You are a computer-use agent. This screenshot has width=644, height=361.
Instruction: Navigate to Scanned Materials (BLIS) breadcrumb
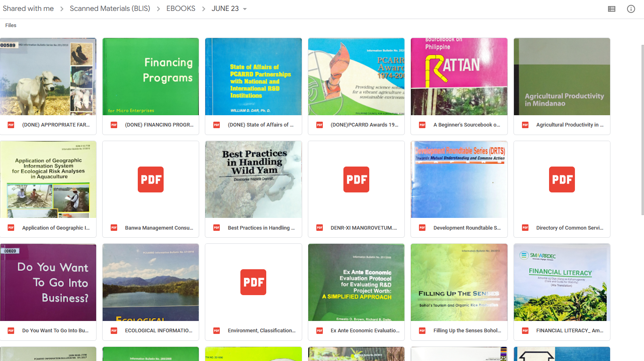click(x=110, y=8)
